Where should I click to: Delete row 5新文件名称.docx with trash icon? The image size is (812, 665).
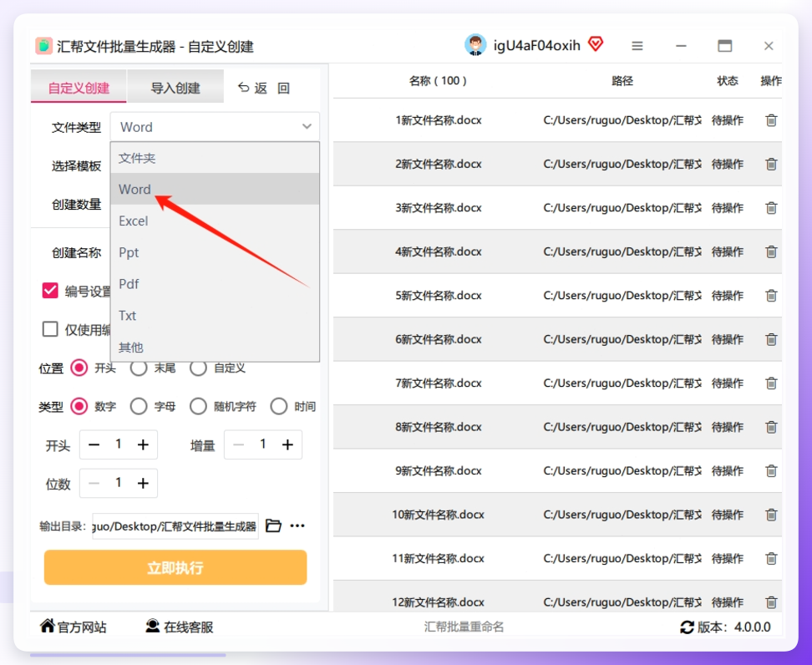coord(771,295)
